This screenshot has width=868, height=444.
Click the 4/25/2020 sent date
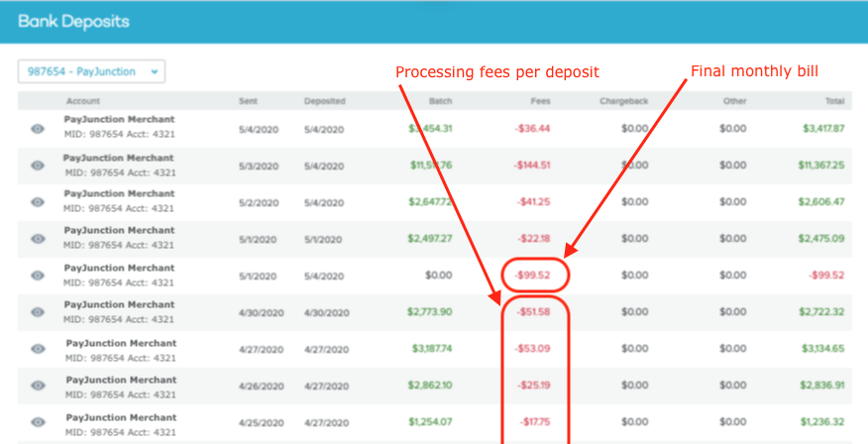click(x=261, y=423)
